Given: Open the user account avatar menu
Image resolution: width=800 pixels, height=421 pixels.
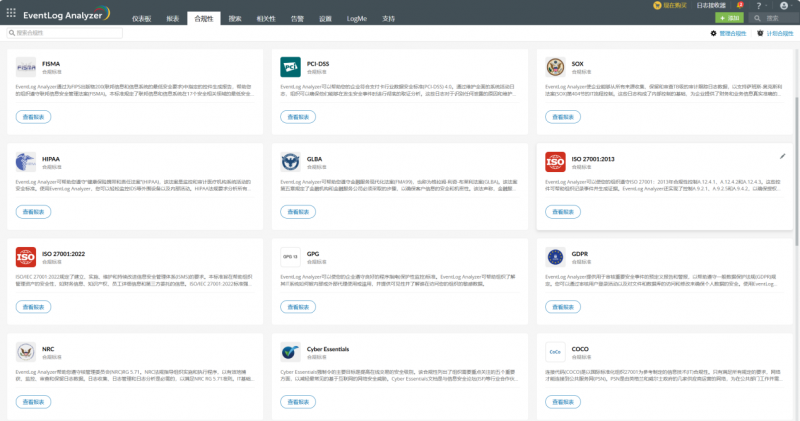Looking at the screenshot, I should click(784, 6).
